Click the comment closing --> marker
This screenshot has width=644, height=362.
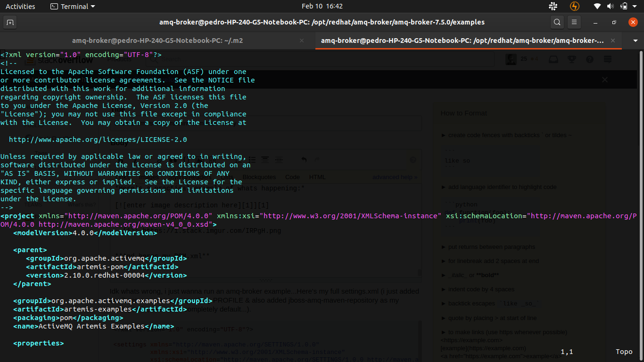pyautogui.click(x=7, y=207)
